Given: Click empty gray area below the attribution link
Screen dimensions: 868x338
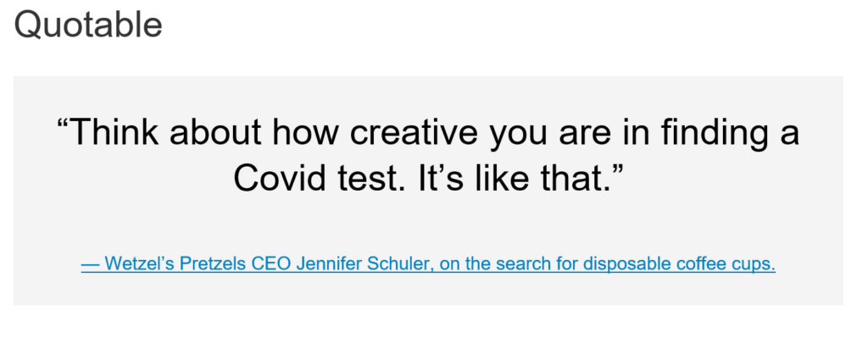Looking at the screenshot, I should pos(428,291).
